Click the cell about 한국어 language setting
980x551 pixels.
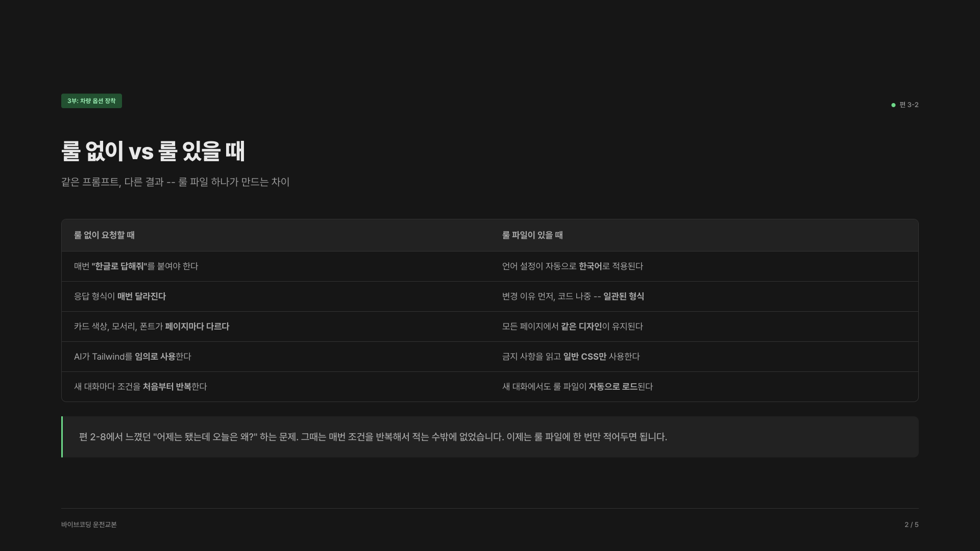coord(572,266)
